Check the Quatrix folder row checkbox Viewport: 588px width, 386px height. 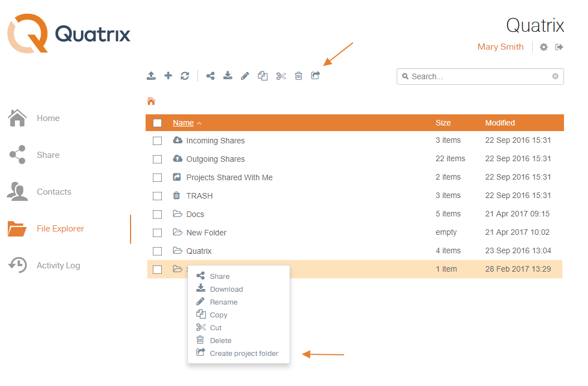[x=157, y=251]
